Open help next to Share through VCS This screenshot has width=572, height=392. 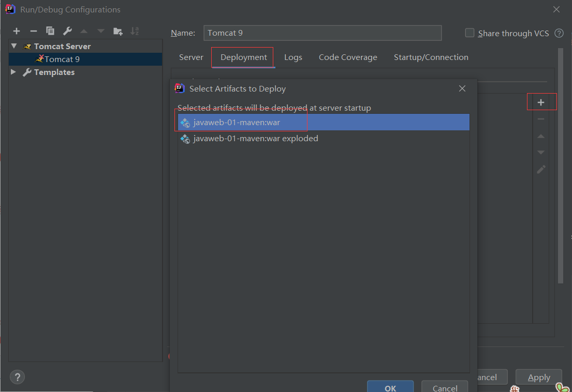[559, 33]
